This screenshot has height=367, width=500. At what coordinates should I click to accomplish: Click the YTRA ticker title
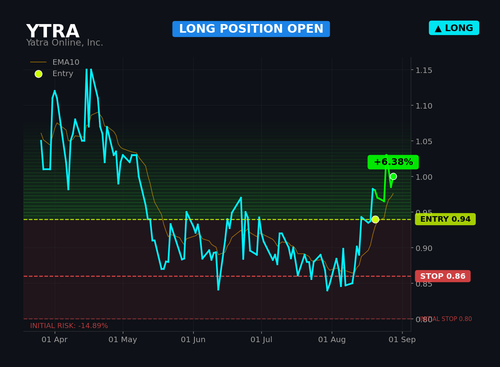53,31
